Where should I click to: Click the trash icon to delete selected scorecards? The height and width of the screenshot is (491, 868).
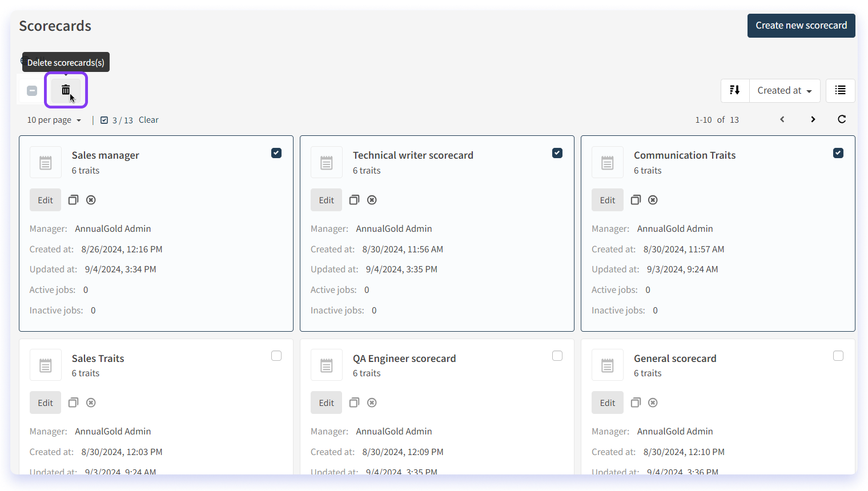coord(66,90)
